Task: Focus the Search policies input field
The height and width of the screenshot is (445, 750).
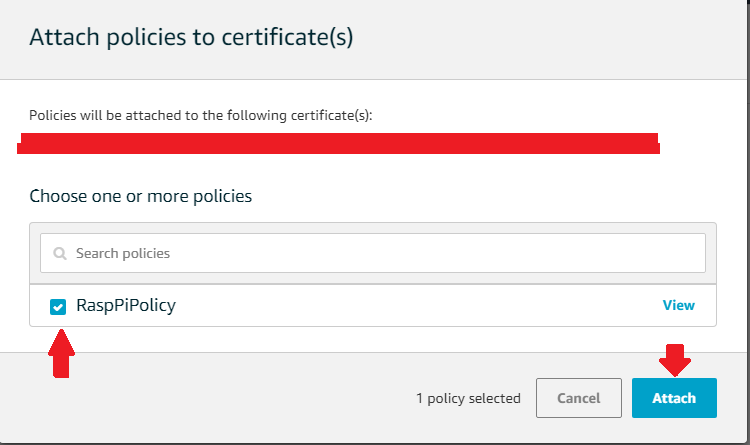Action: pyautogui.click(x=380, y=254)
